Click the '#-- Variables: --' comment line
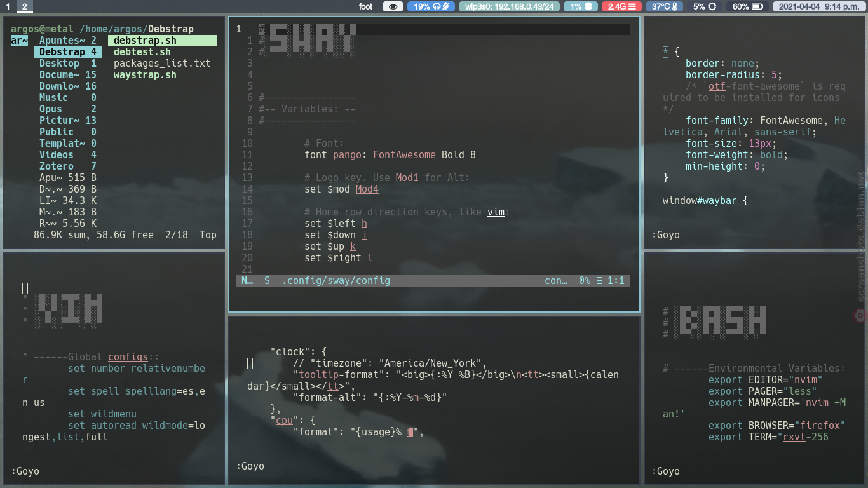 [307, 109]
